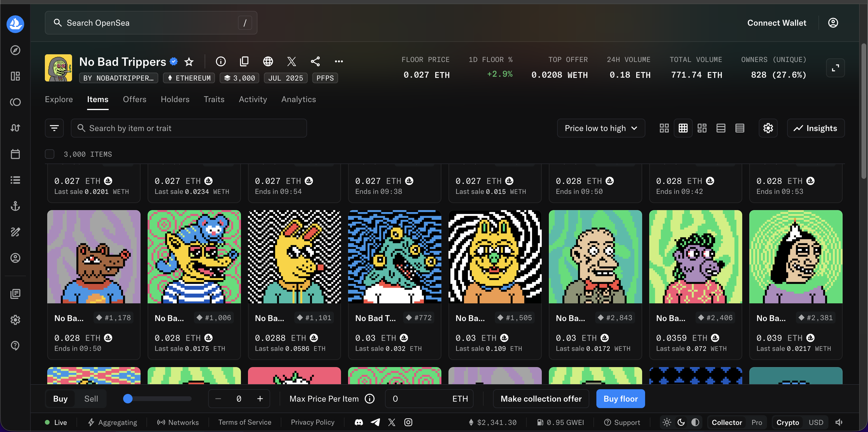Open the Discover compass icon in sidebar
Screen dimensions: 868x432
tap(15, 50)
